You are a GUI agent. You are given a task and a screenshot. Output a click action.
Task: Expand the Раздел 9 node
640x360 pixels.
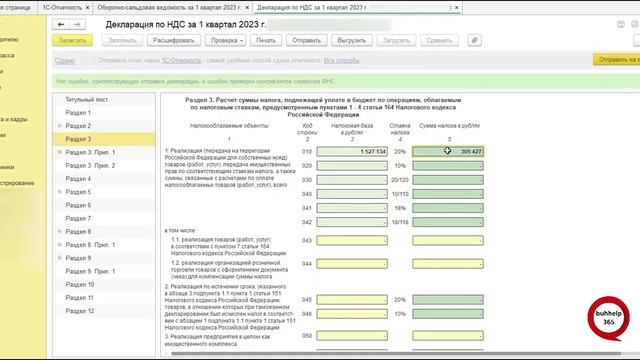(x=60, y=258)
